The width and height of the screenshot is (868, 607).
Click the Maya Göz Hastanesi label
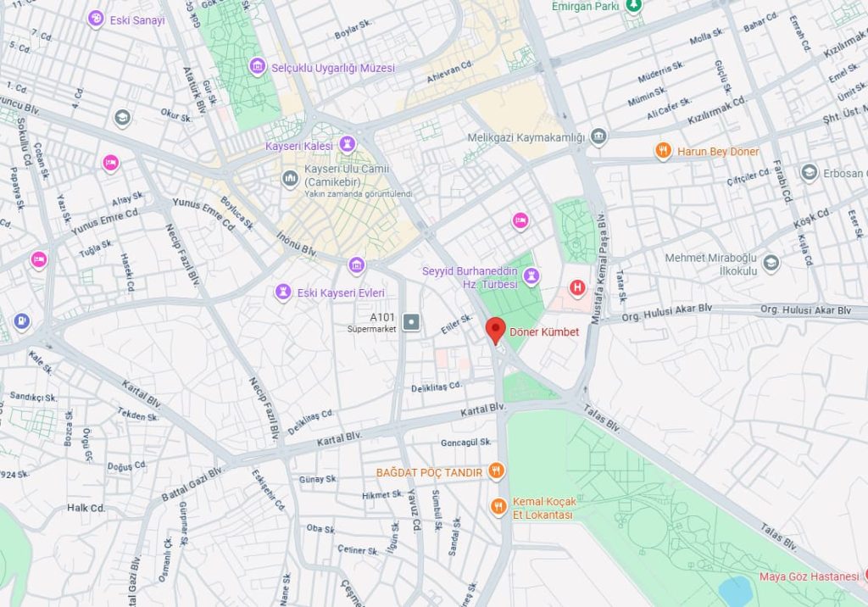coord(809,576)
